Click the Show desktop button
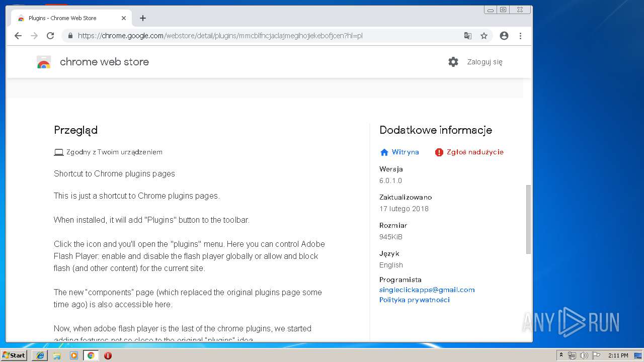 638,355
